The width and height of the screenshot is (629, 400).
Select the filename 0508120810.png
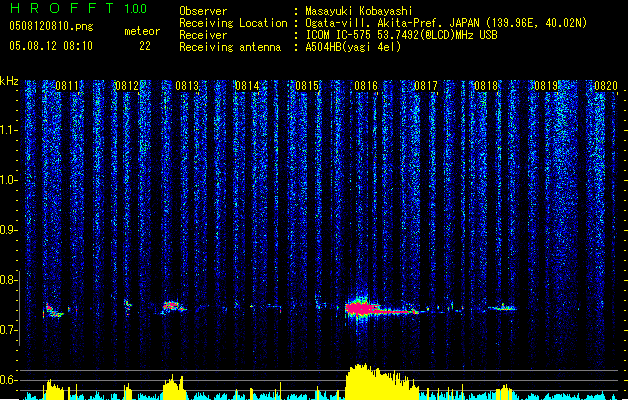(x=51, y=26)
